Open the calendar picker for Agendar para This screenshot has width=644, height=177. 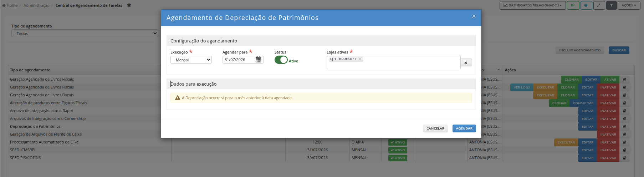259,60
